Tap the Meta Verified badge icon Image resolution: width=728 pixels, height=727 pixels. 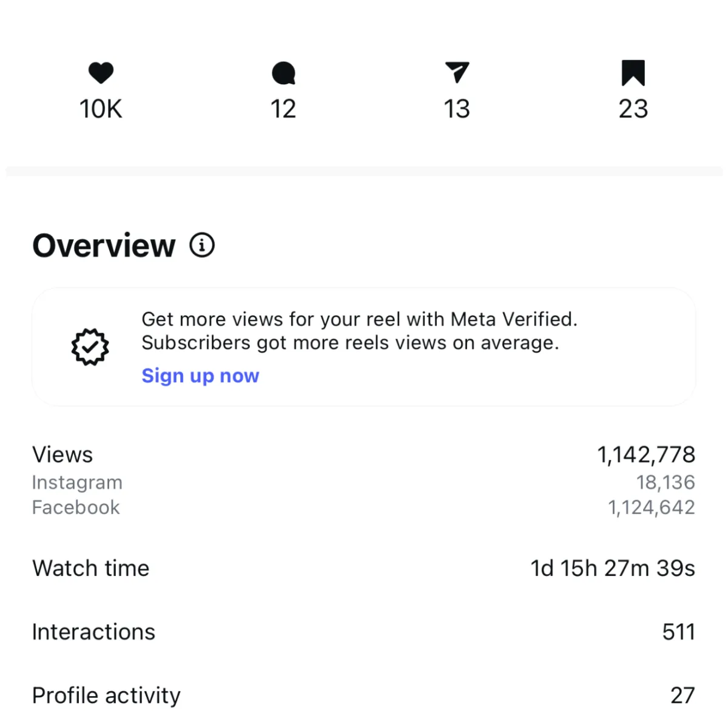point(90,347)
